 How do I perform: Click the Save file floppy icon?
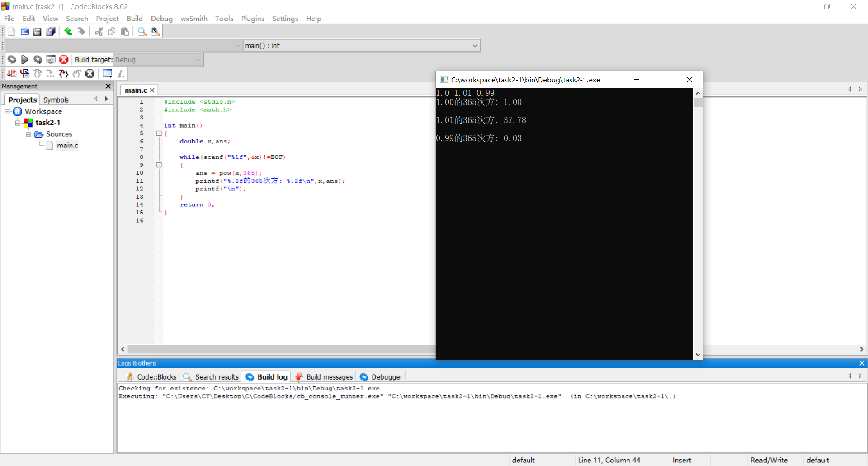coord(38,31)
